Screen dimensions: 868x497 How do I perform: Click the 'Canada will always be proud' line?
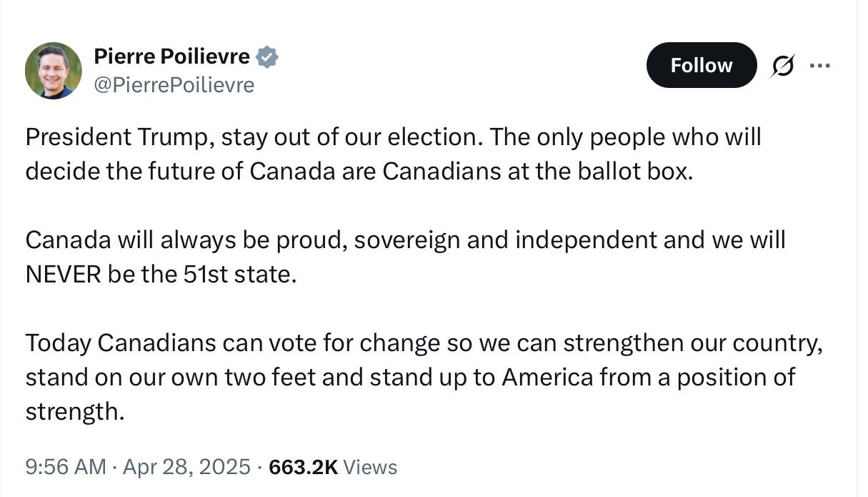coord(186,240)
